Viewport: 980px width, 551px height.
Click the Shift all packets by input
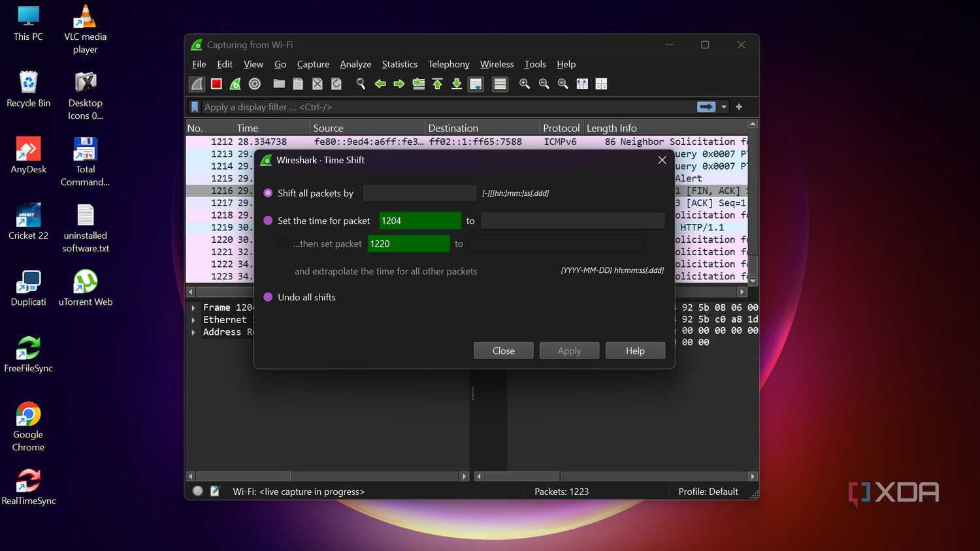pyautogui.click(x=419, y=193)
